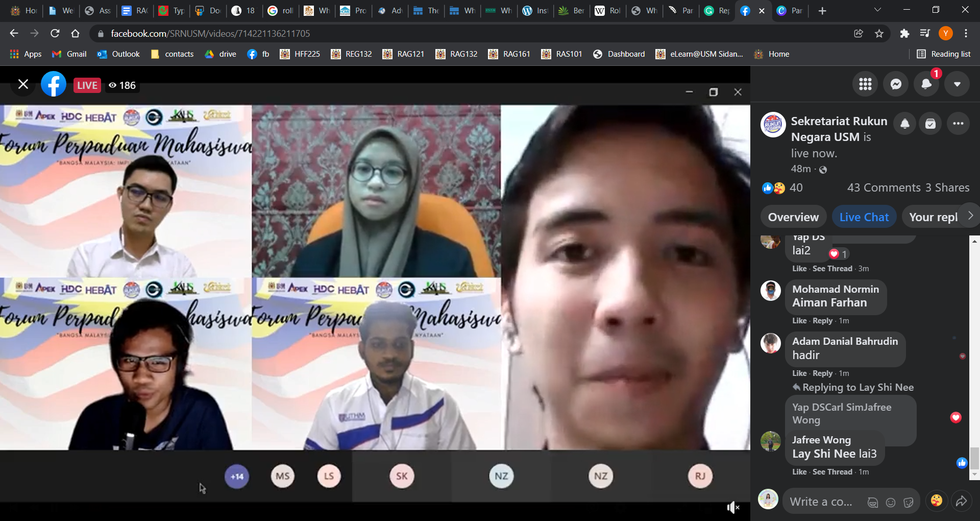The height and width of the screenshot is (521, 980).
Task: Open the browser Extensions puzzle icon
Action: tap(904, 33)
